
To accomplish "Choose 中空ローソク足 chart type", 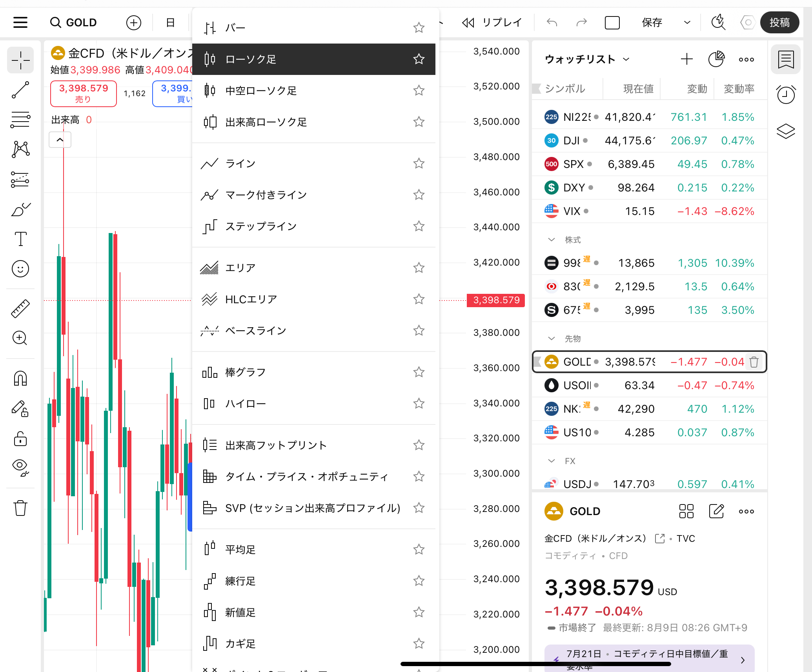I will (261, 91).
